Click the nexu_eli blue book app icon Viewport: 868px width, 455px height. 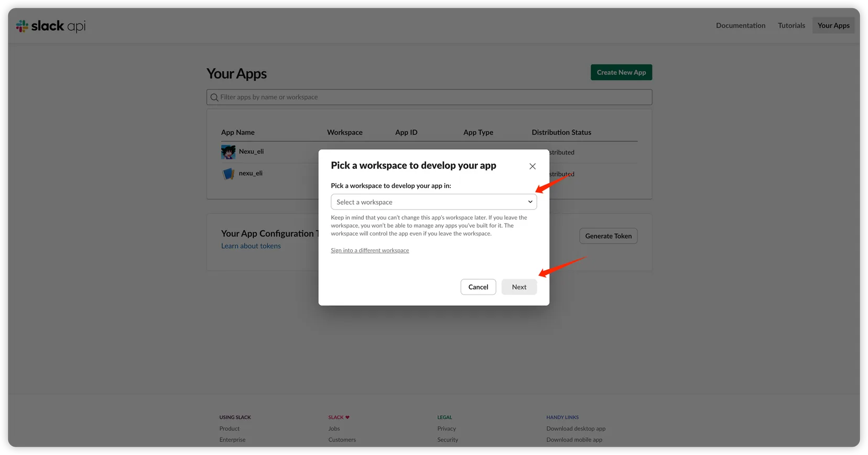228,174
